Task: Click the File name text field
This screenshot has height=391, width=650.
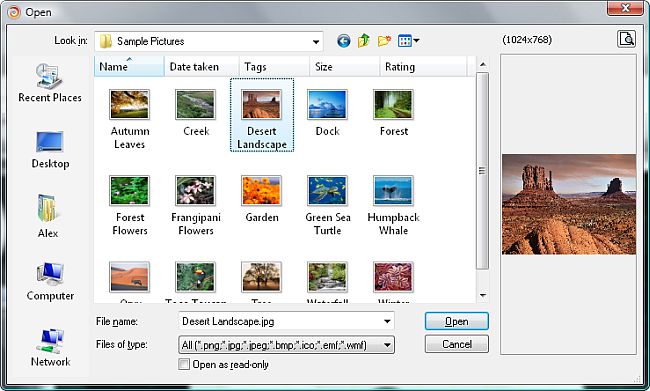Action: coord(280,321)
